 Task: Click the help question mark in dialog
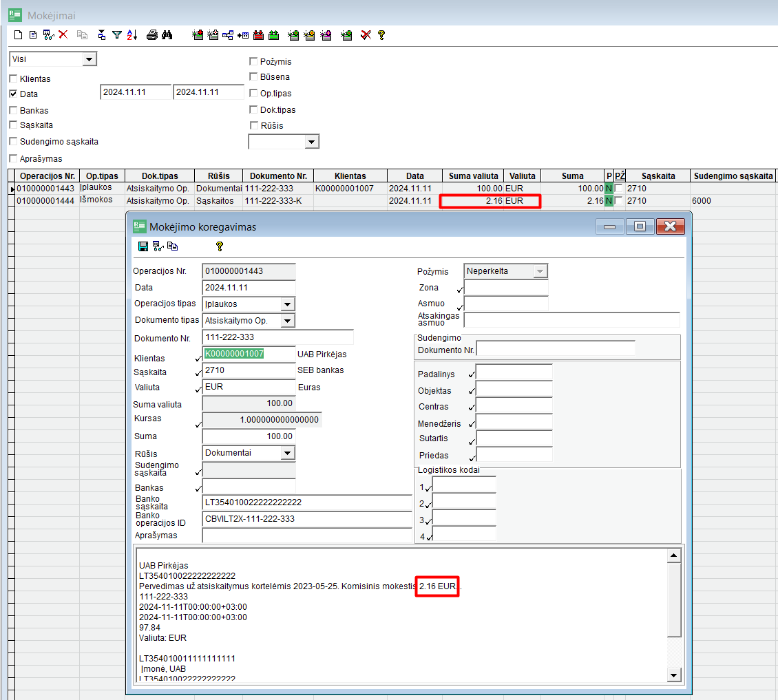(220, 246)
